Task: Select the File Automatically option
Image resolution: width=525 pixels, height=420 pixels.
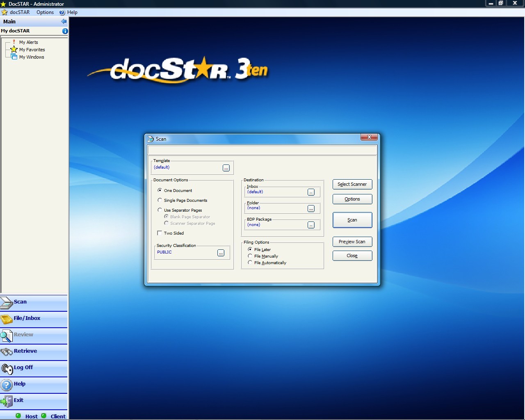Action: [x=250, y=262]
